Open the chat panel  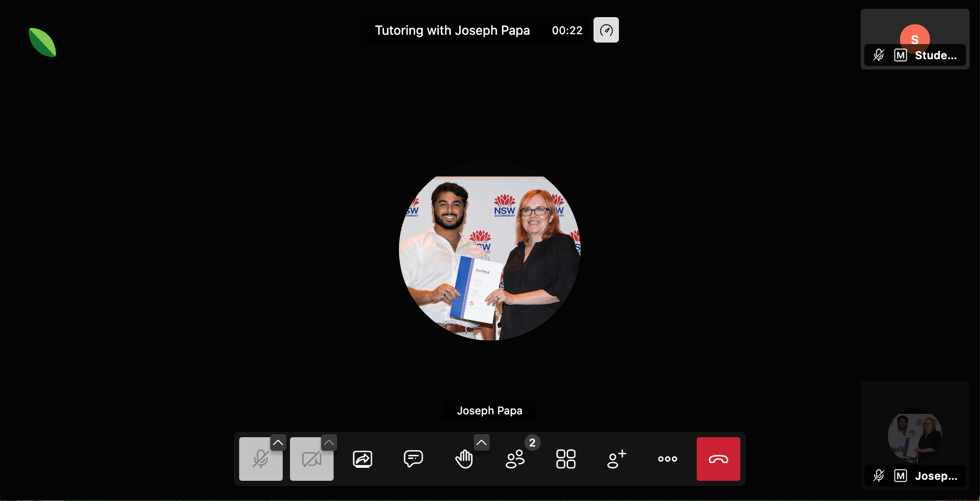(x=413, y=458)
